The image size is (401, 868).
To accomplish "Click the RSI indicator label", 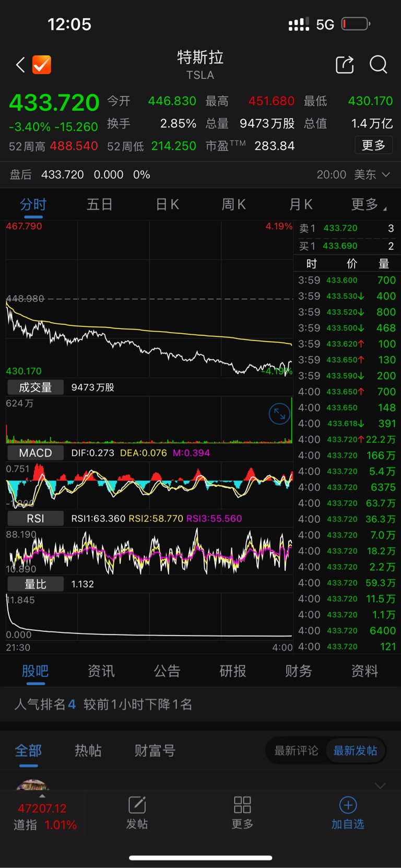I will tap(36, 518).
